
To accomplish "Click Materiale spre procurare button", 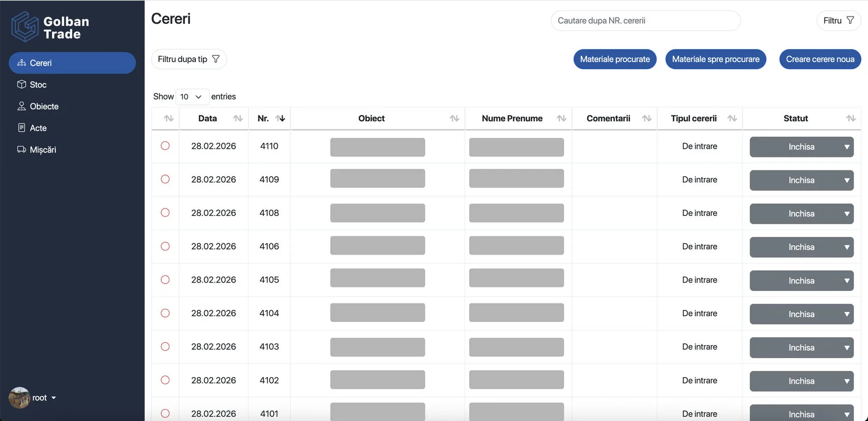I will tap(716, 59).
